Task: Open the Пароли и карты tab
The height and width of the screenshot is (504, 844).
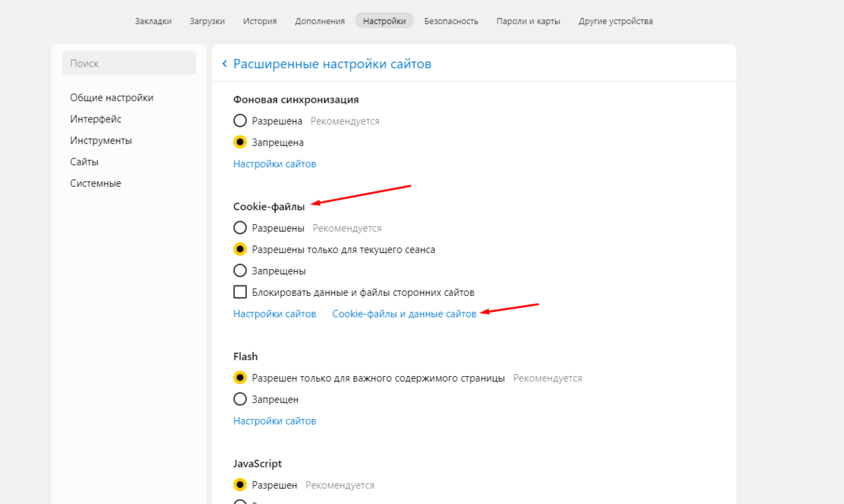Action: (528, 21)
